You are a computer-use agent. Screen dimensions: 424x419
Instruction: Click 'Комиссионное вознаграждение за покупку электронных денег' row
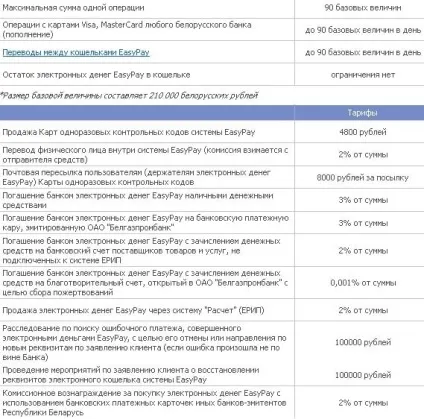(x=144, y=403)
